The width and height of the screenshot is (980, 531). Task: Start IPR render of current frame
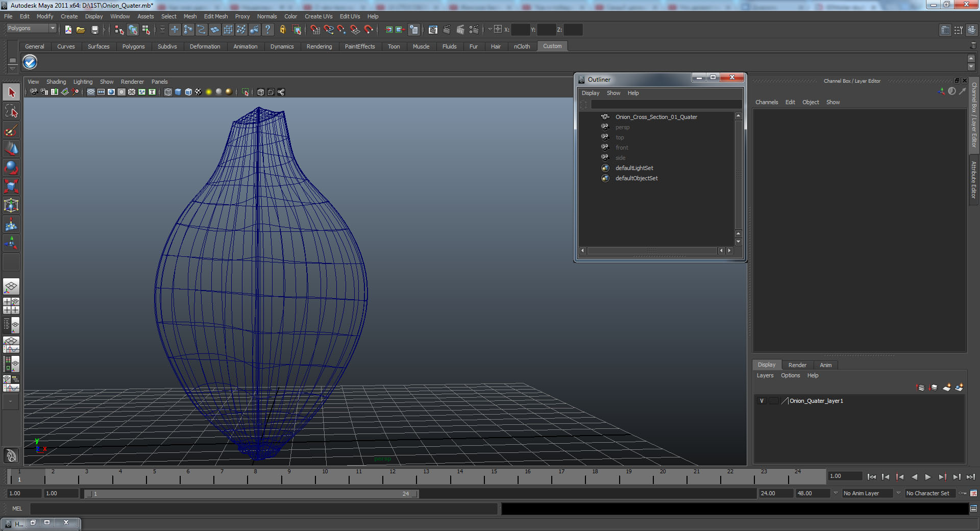(x=460, y=30)
